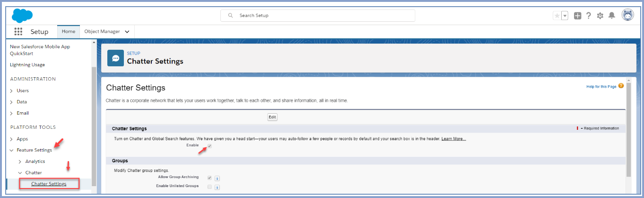The width and height of the screenshot is (644, 198).
Task: Click the 'Groups' section header
Action: click(x=120, y=161)
